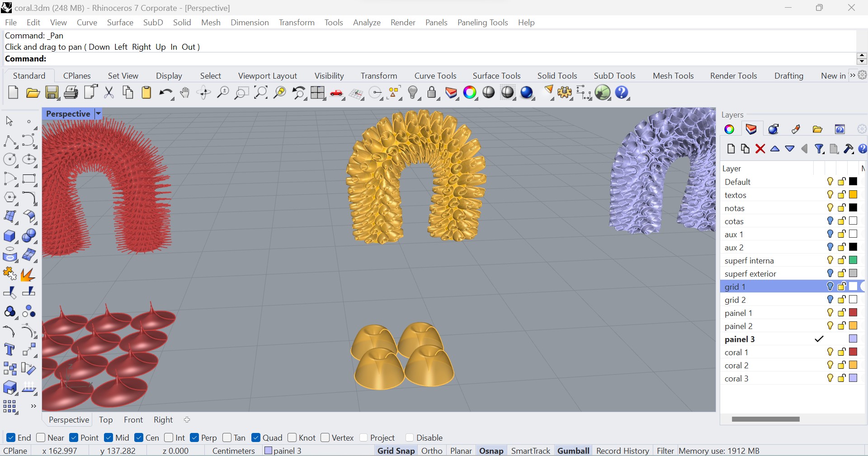Open a file with the folder icon
The image size is (868, 456).
pyautogui.click(x=33, y=93)
